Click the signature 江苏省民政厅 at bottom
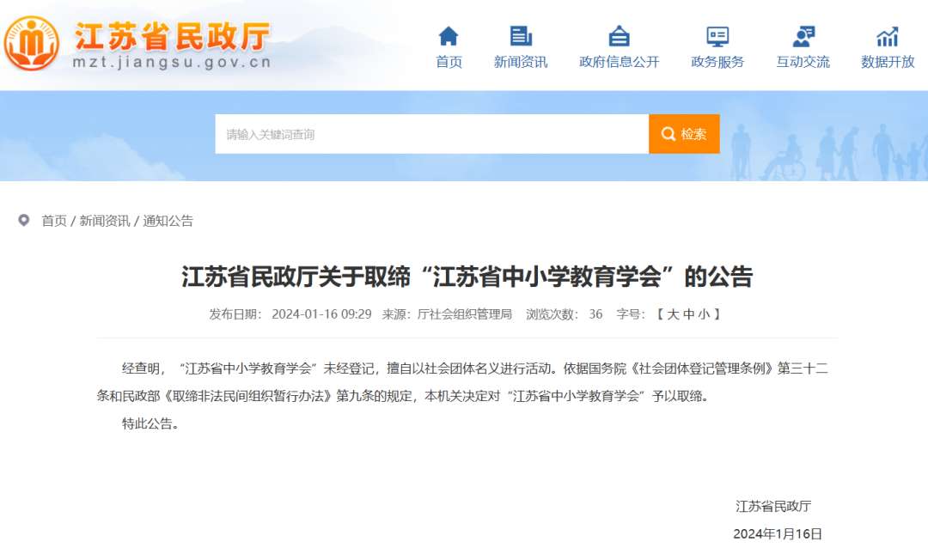This screenshot has height=560, width=928. coord(773,506)
